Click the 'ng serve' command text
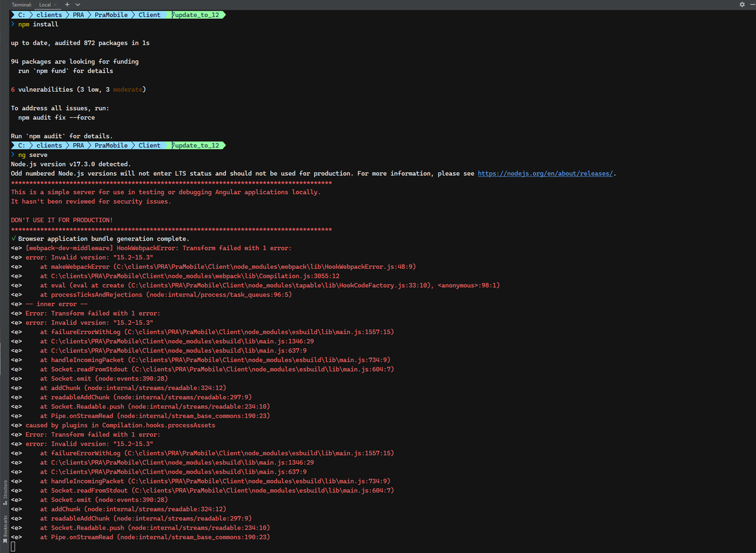 coord(32,154)
